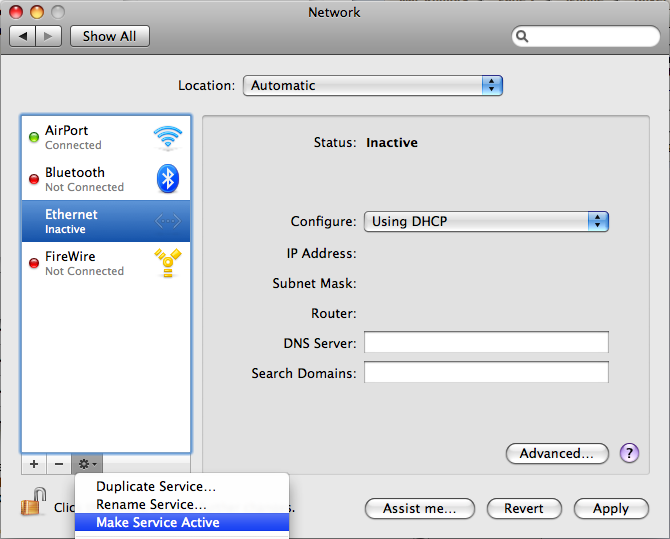Image resolution: width=670 pixels, height=539 pixels.
Task: Click the Status Inactive text
Action: coord(366,142)
